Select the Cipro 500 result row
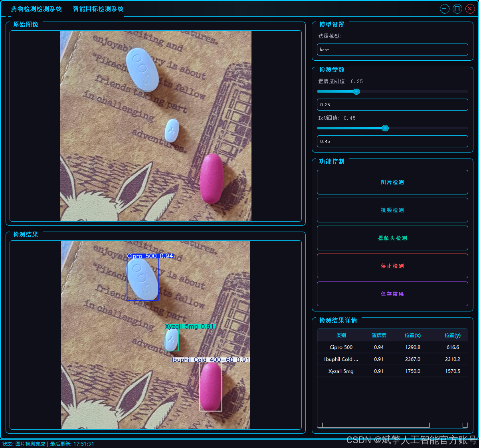 pos(392,347)
